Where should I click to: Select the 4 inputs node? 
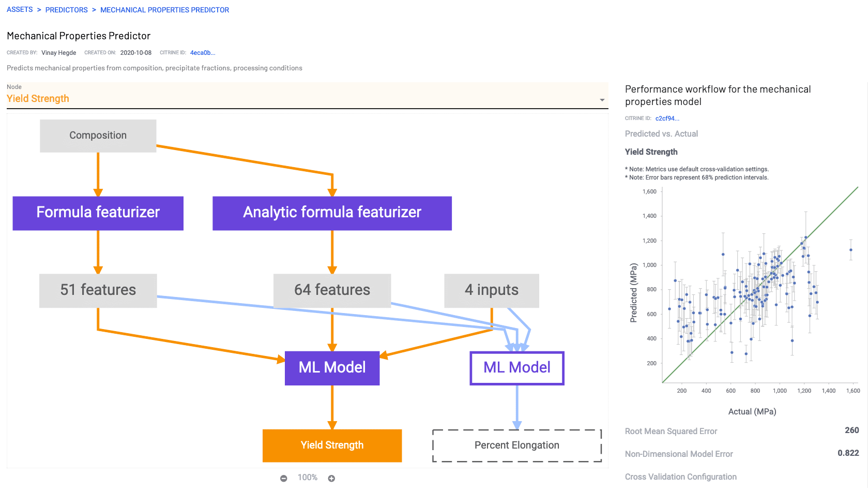491,290
